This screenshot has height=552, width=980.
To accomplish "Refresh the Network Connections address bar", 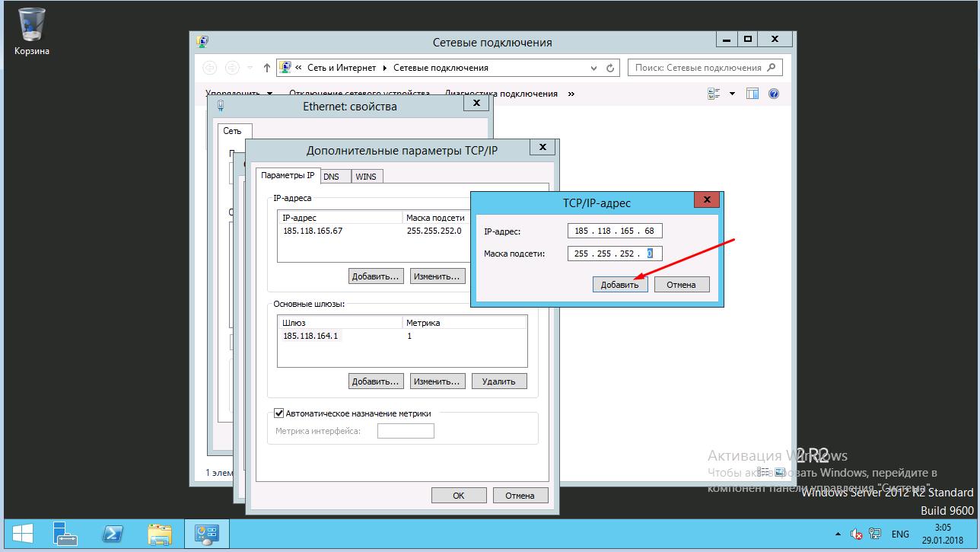I will (610, 68).
